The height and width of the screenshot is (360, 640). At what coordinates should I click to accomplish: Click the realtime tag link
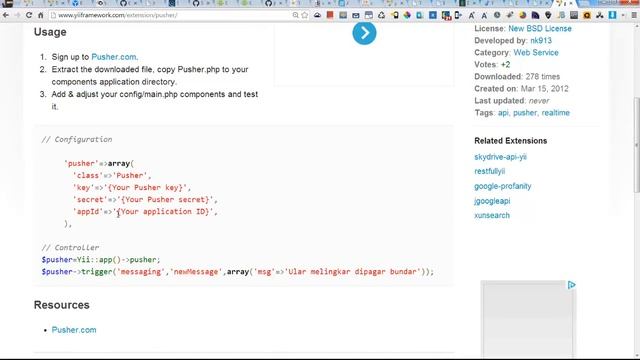pyautogui.click(x=556, y=113)
